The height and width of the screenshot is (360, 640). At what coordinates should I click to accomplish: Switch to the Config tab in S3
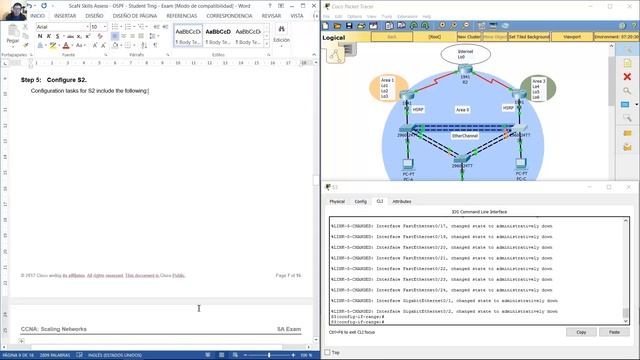click(360, 201)
